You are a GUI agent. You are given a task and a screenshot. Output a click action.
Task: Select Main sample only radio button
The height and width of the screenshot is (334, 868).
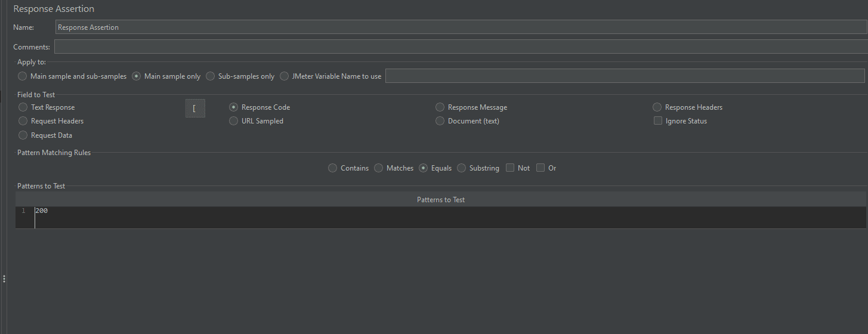coord(137,76)
